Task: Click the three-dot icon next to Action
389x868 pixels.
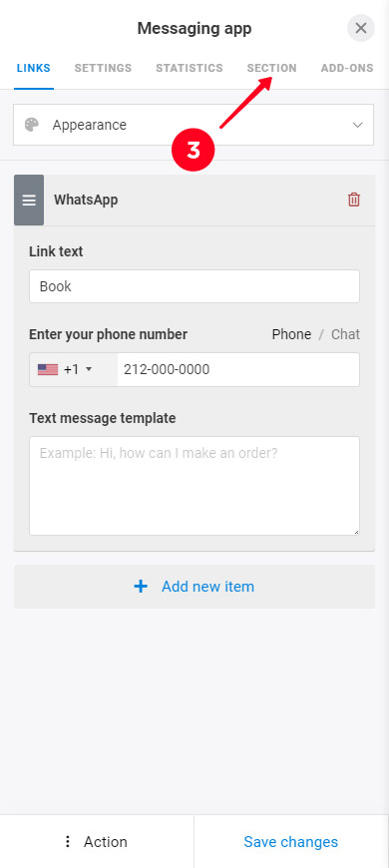Action: click(x=68, y=842)
